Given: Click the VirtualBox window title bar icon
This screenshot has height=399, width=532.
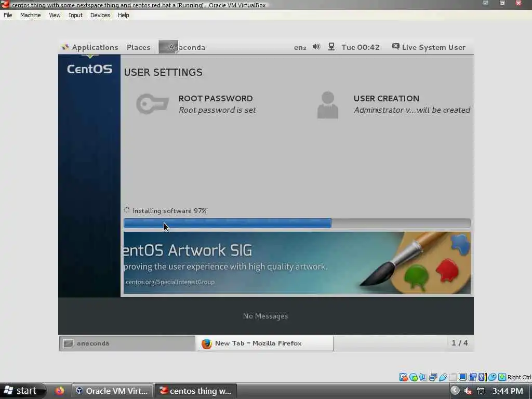Looking at the screenshot, I should [x=5, y=4].
